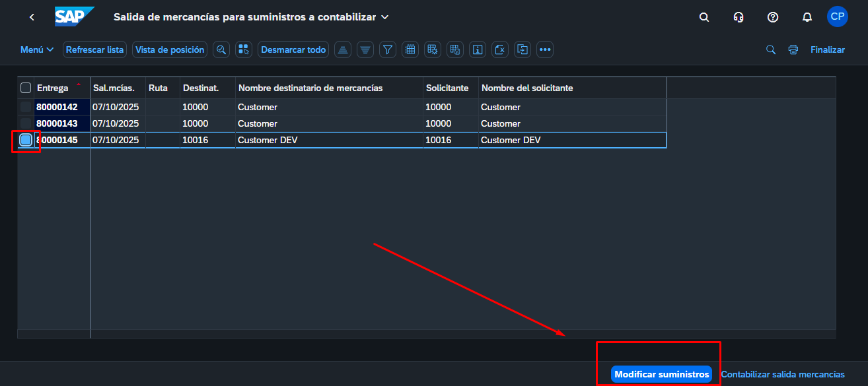The height and width of the screenshot is (386, 868).
Task: Click the sort ascending toolbar icon
Action: 342,49
